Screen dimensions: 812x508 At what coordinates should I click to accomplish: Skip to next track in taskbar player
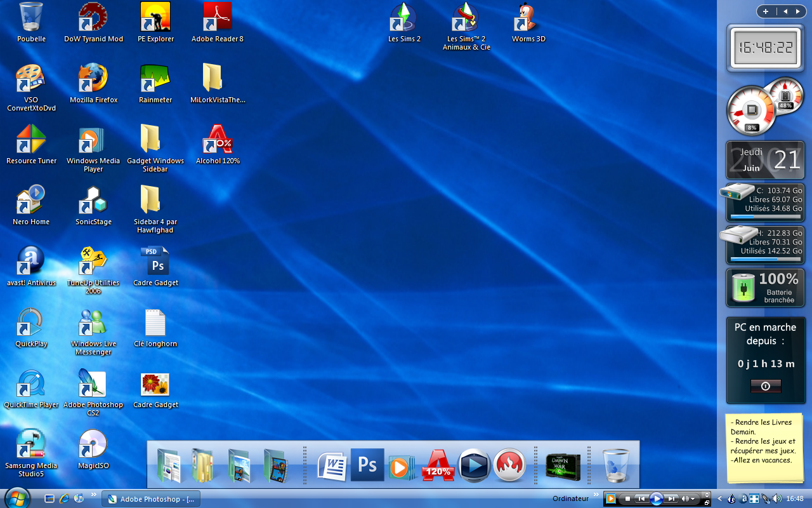click(x=671, y=498)
